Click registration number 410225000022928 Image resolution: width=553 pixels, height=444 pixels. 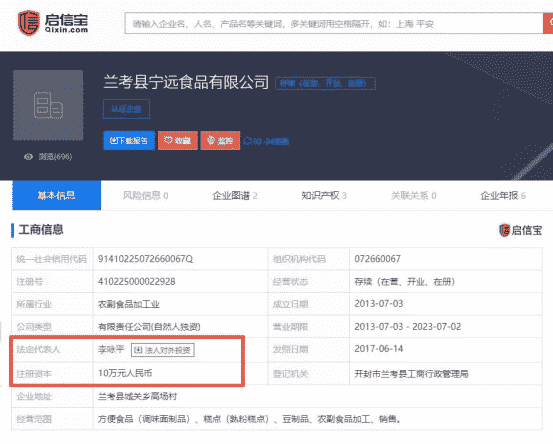point(136,281)
